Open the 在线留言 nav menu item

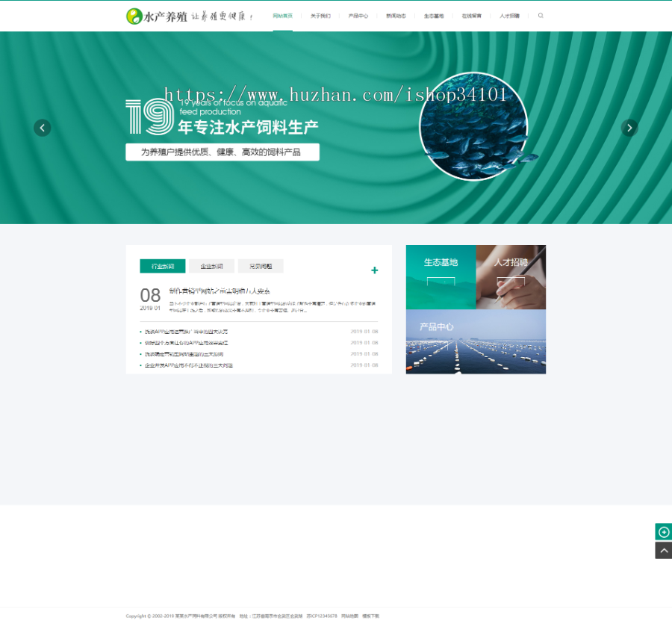tap(471, 16)
